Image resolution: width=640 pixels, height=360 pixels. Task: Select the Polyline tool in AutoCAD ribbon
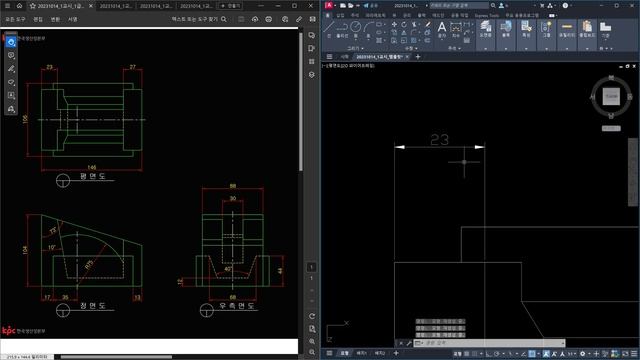342,29
